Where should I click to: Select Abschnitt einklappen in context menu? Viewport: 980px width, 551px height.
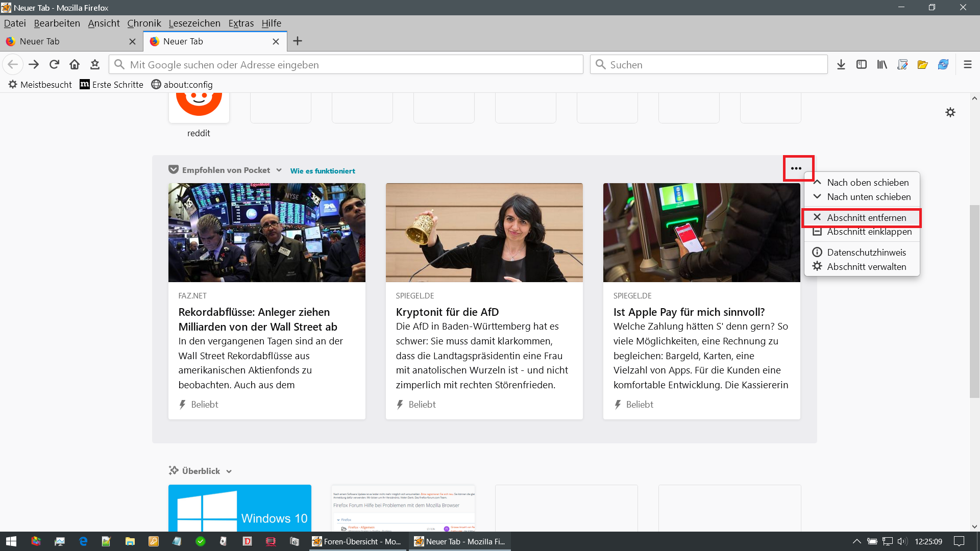point(869,232)
